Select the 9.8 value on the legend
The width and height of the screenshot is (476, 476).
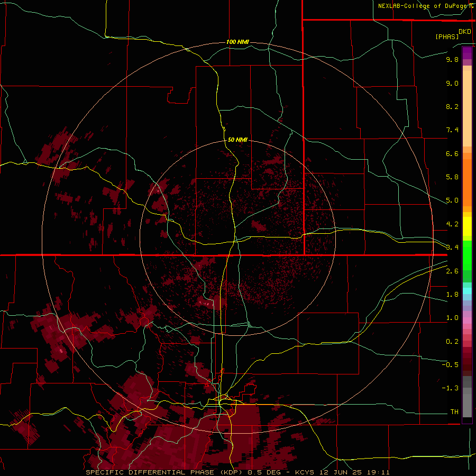452,59
